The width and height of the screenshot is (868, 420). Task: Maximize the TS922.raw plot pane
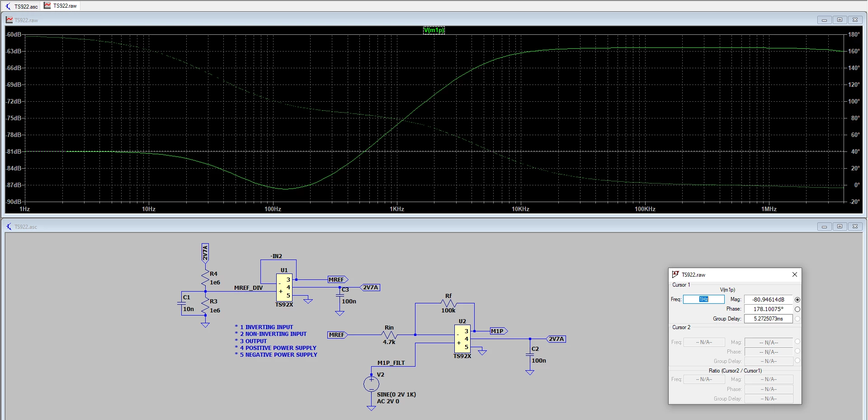[x=840, y=20]
